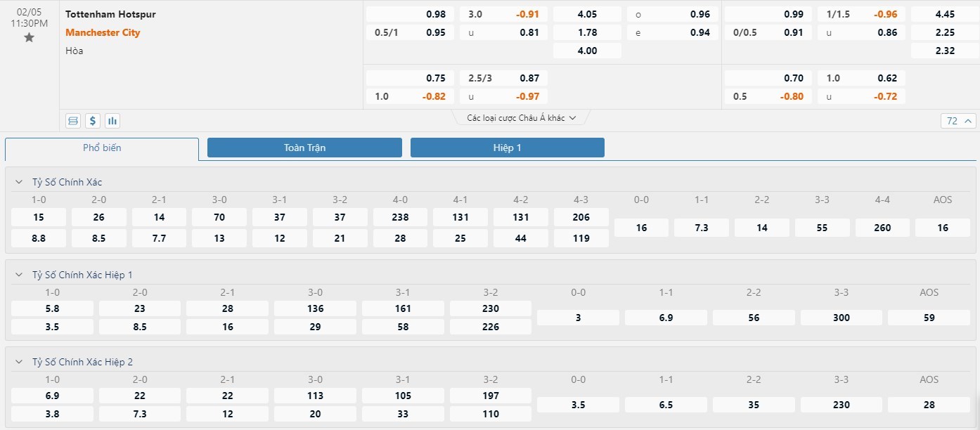Click the stacked-rows icon under the teams
980x430 pixels.
73,121
